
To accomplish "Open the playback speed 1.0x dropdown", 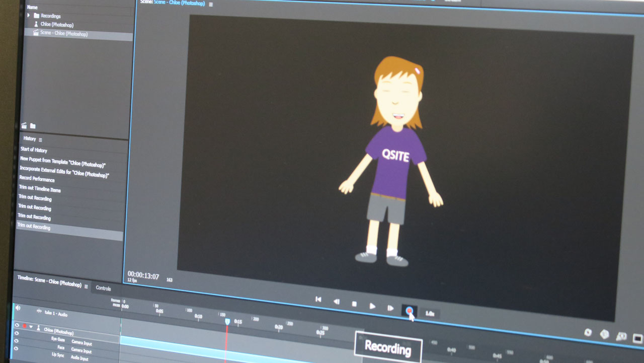I will tap(429, 313).
